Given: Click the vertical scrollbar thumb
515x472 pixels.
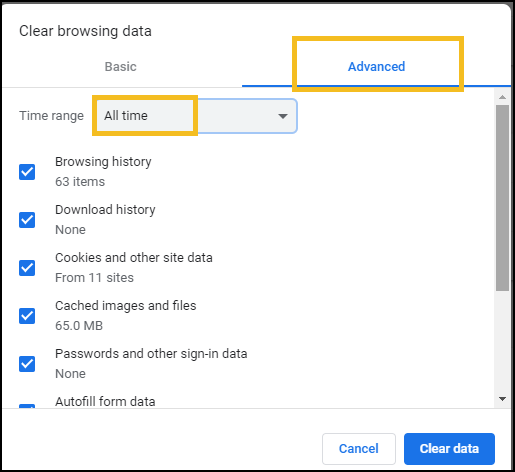Looking at the screenshot, I should (x=502, y=198).
